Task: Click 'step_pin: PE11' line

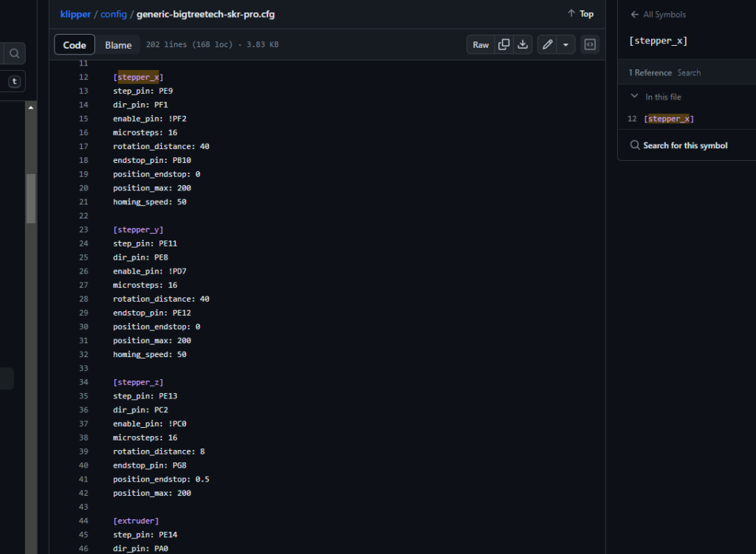Action: click(x=145, y=243)
